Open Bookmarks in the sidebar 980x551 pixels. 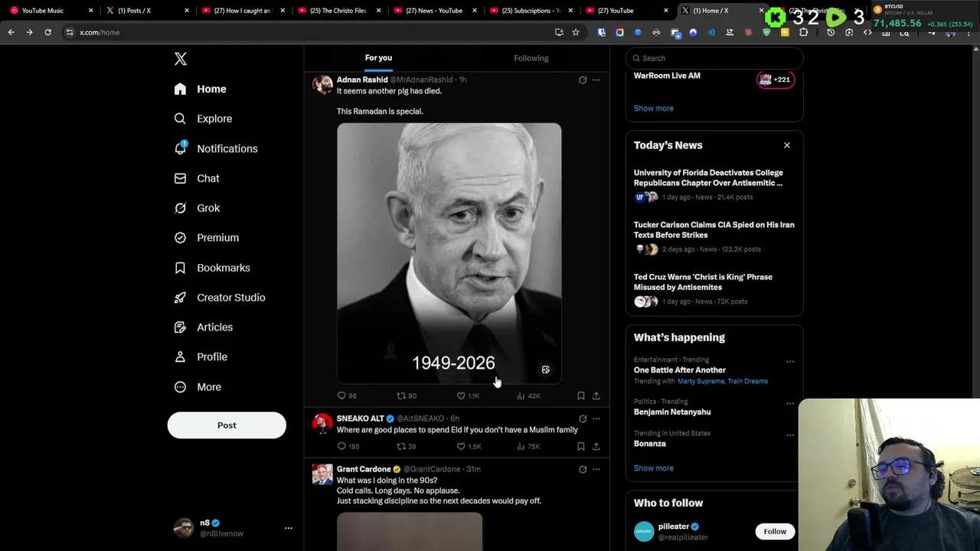coord(212,268)
